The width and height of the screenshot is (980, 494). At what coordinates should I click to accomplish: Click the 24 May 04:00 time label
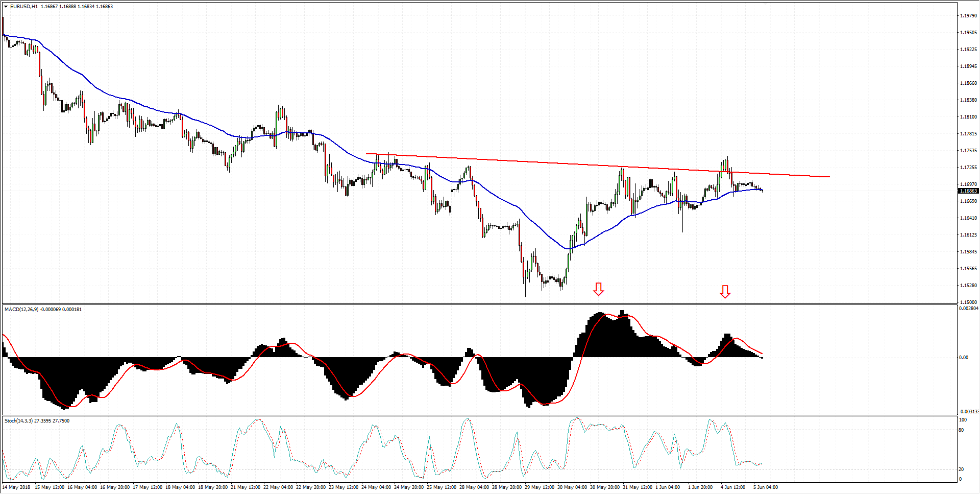(x=376, y=487)
